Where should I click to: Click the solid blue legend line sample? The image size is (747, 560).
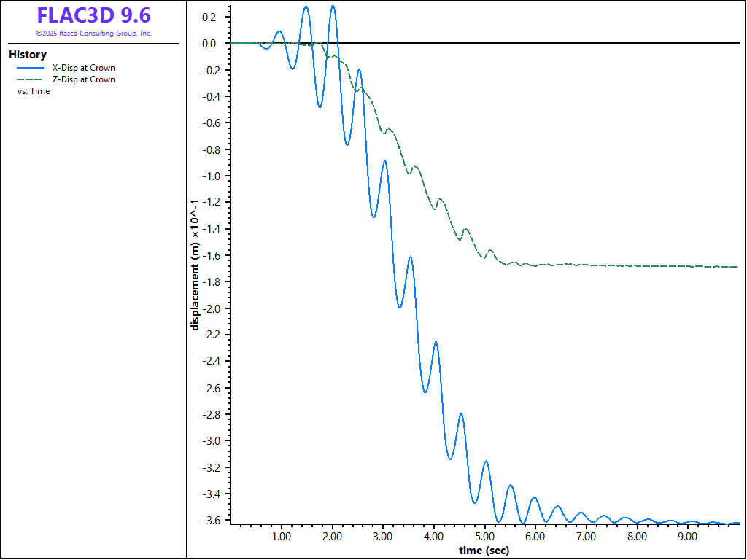(x=31, y=68)
